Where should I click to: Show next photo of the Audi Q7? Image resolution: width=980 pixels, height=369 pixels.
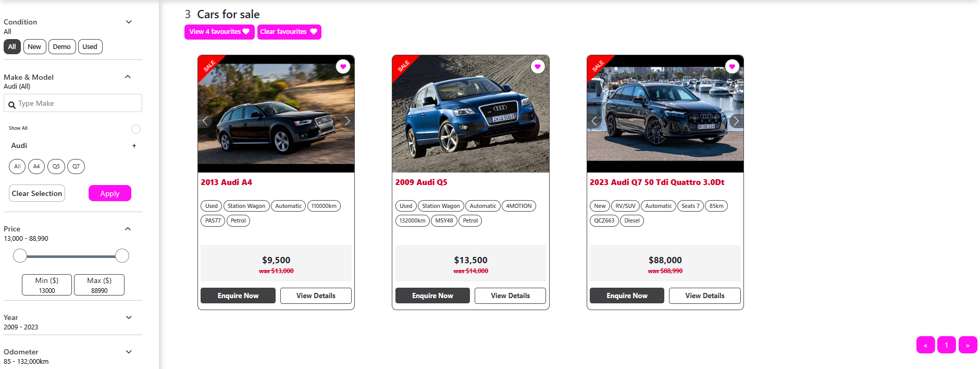click(x=736, y=121)
